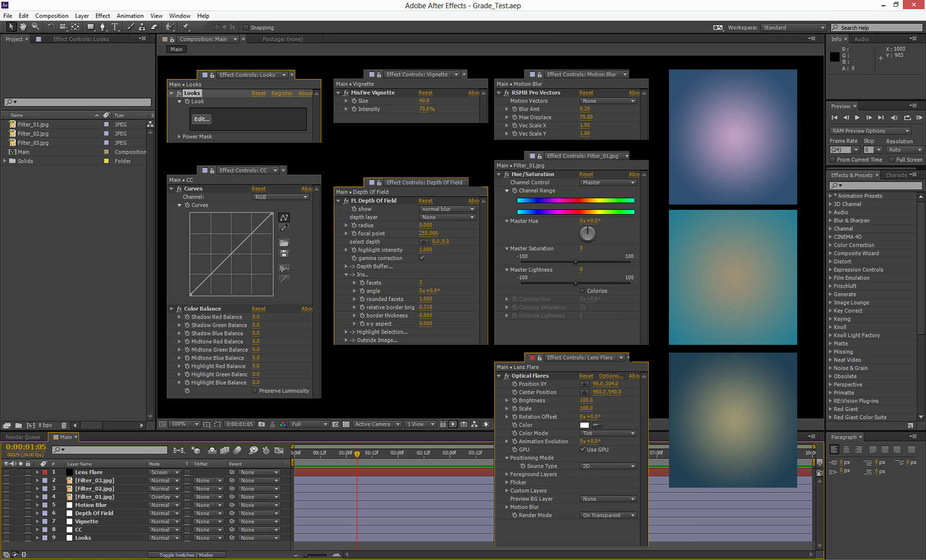The width and height of the screenshot is (926, 560).
Task: Open the Composition Mini-Flowchart in timeline
Action: click(x=179, y=450)
